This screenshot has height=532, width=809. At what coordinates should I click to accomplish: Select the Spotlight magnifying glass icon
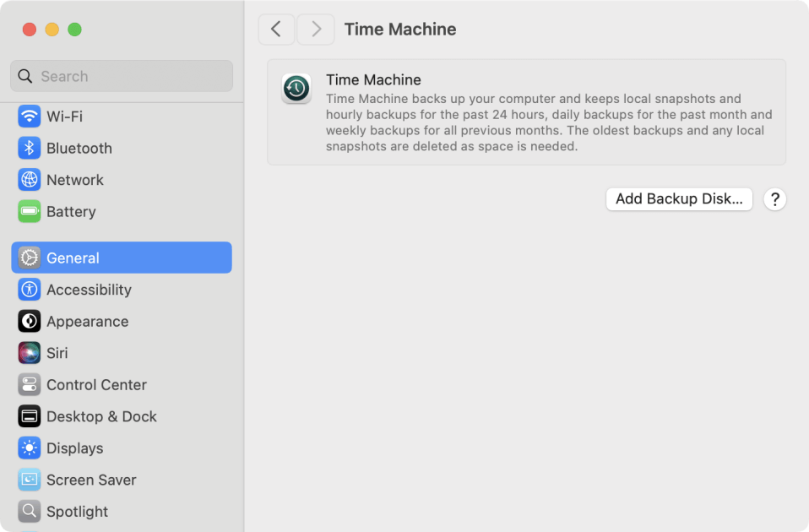[29, 511]
